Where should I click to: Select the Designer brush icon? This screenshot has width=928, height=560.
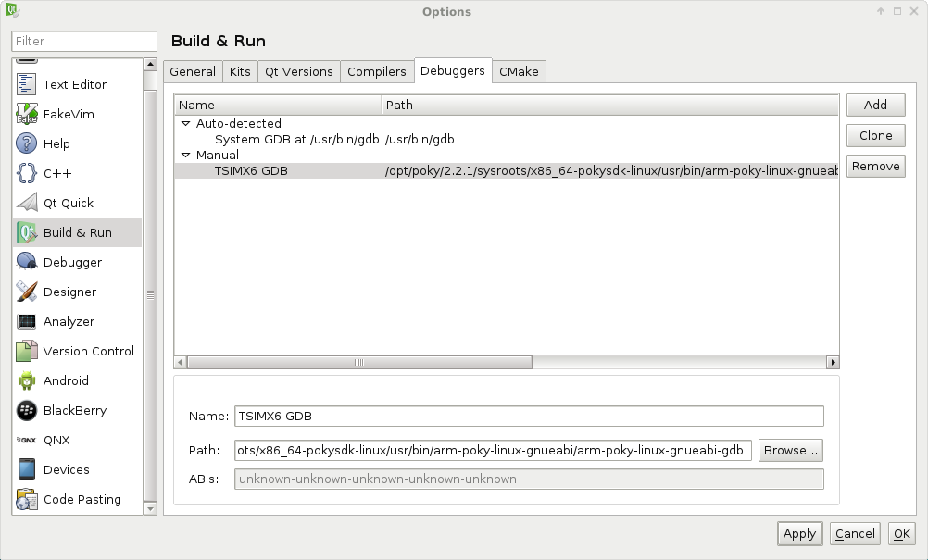tap(26, 292)
